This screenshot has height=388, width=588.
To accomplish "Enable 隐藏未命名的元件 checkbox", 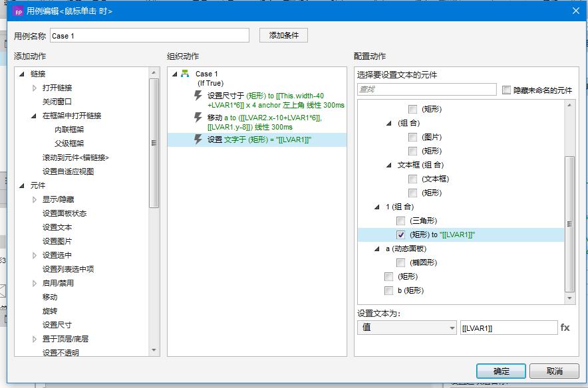I will click(x=507, y=90).
